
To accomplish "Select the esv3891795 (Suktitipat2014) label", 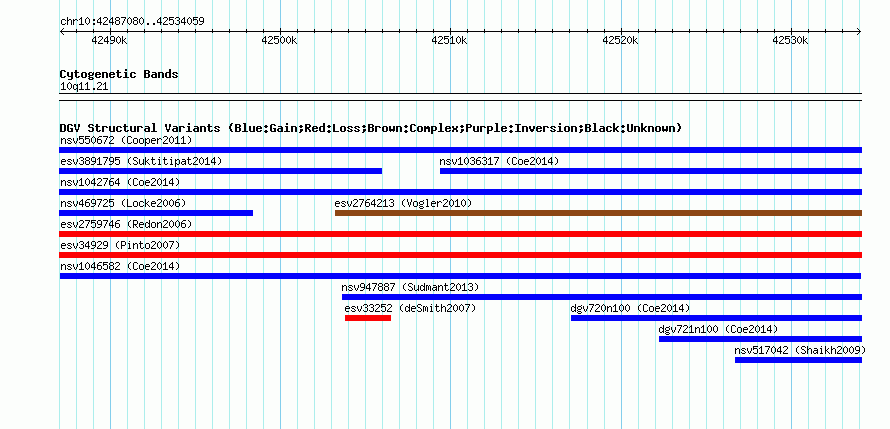I will click(141, 161).
